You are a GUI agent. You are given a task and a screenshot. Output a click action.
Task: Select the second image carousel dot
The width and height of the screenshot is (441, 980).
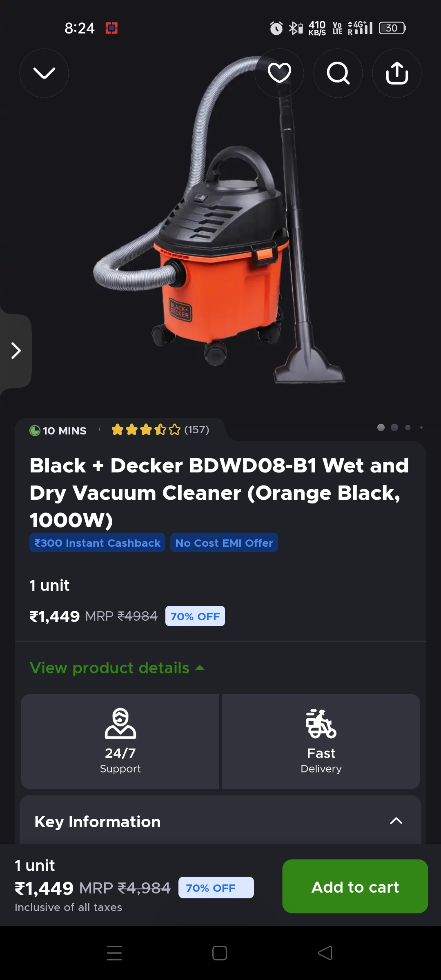point(394,428)
